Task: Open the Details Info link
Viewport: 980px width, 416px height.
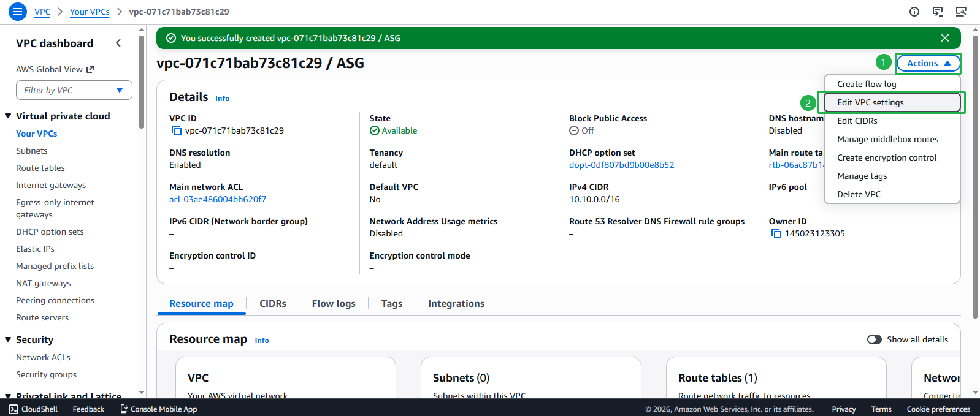Action: click(x=222, y=99)
